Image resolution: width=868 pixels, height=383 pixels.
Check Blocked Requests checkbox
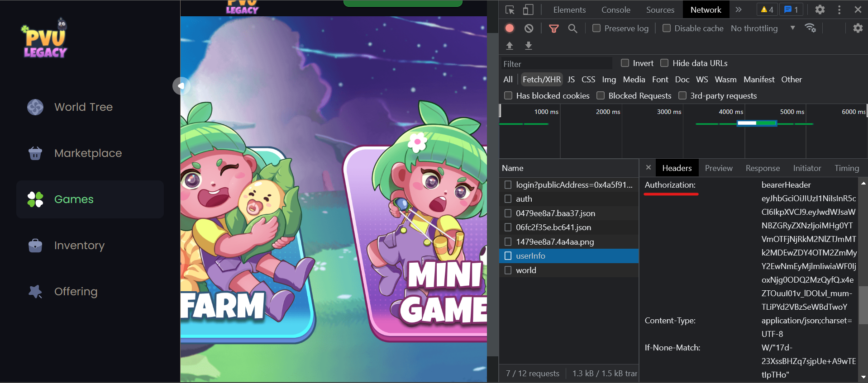tap(601, 95)
